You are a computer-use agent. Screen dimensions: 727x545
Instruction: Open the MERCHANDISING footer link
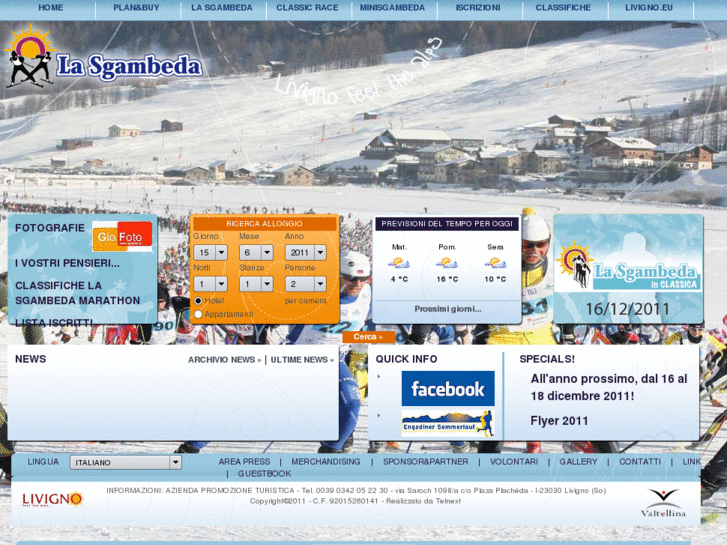point(325,462)
